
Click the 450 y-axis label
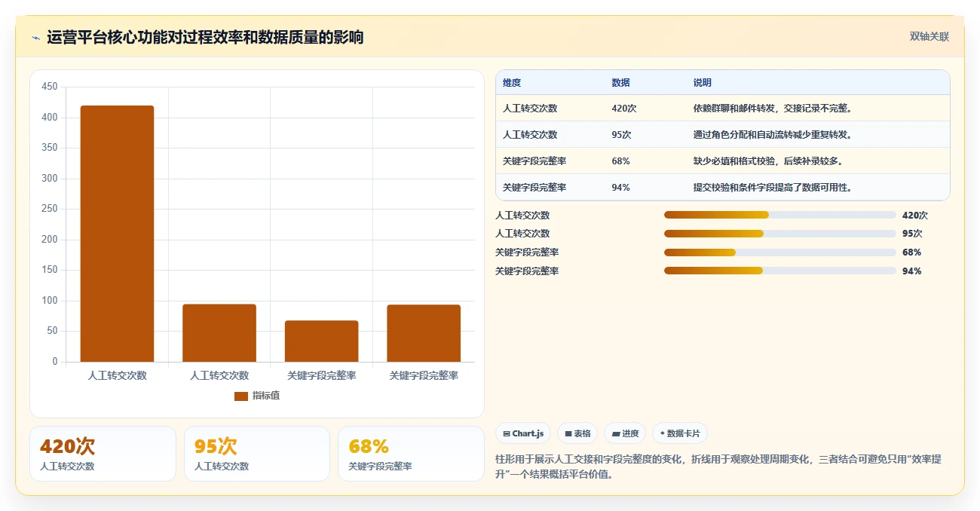tap(50, 87)
